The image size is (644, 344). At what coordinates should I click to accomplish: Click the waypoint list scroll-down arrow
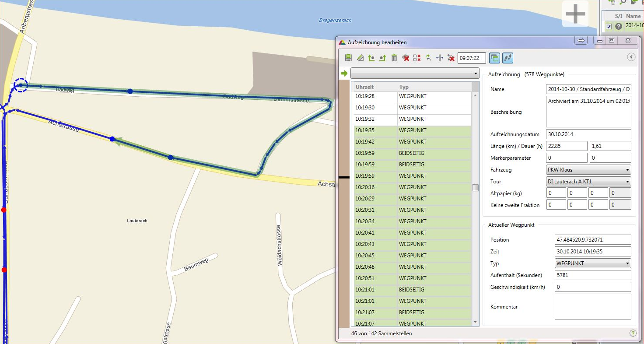(x=476, y=323)
